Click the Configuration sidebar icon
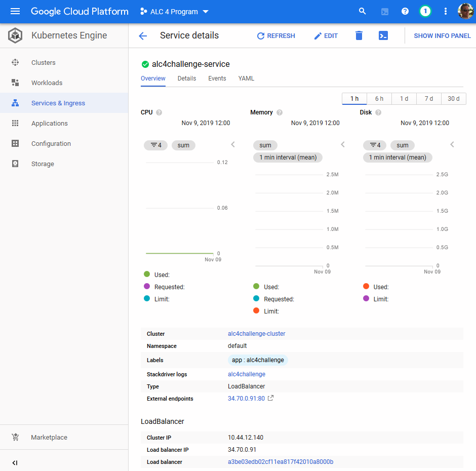The width and height of the screenshot is (476, 471). tap(15, 143)
